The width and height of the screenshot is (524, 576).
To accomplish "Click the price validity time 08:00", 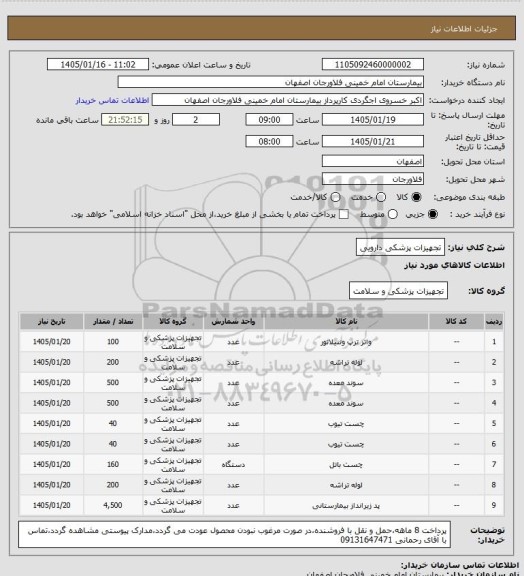I will click(x=269, y=141).
